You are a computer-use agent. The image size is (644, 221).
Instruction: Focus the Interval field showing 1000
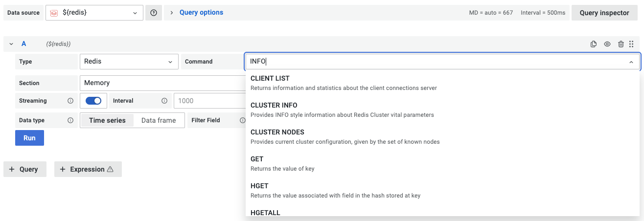209,101
